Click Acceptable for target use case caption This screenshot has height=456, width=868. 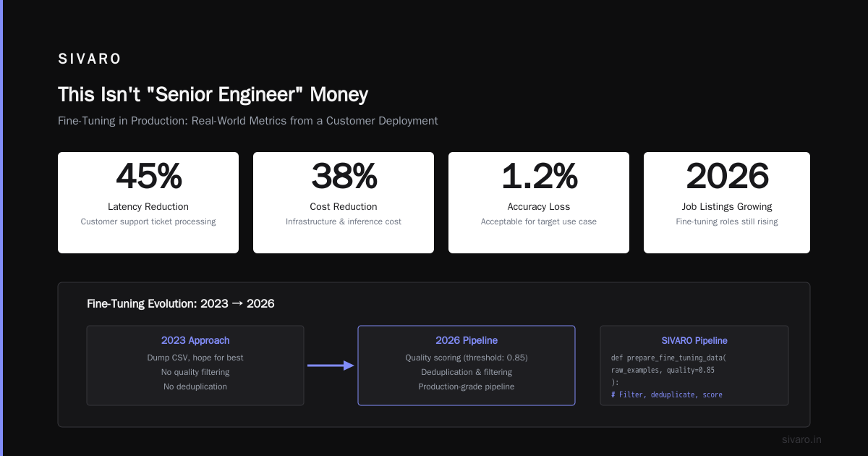tap(539, 221)
